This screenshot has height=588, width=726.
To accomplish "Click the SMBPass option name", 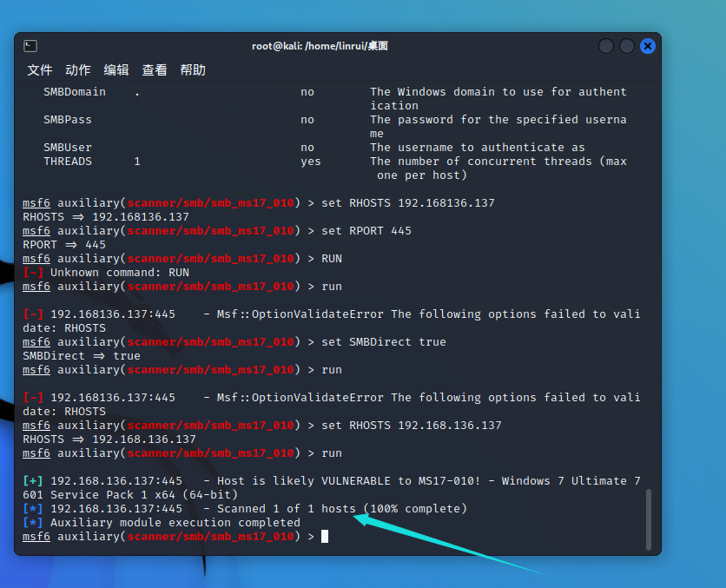I will (68, 120).
